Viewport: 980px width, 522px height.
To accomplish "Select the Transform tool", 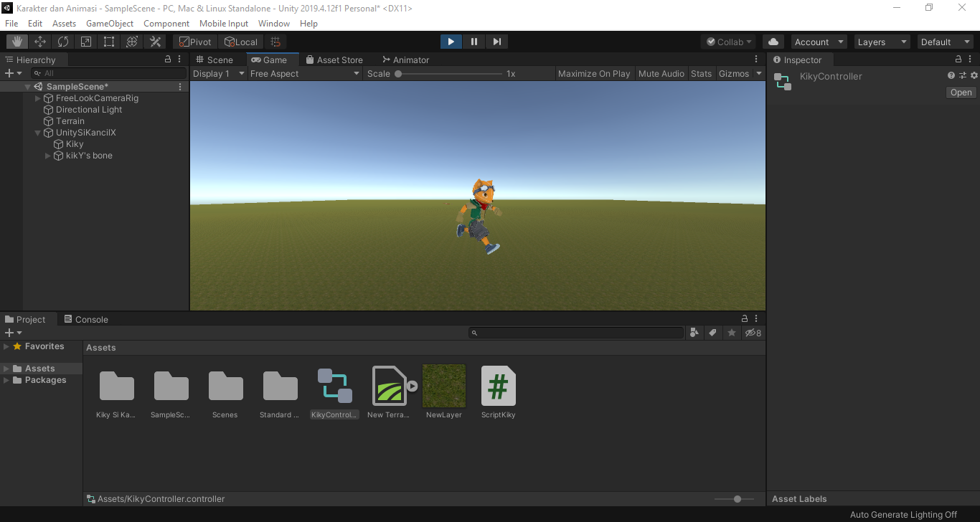I will tap(132, 42).
